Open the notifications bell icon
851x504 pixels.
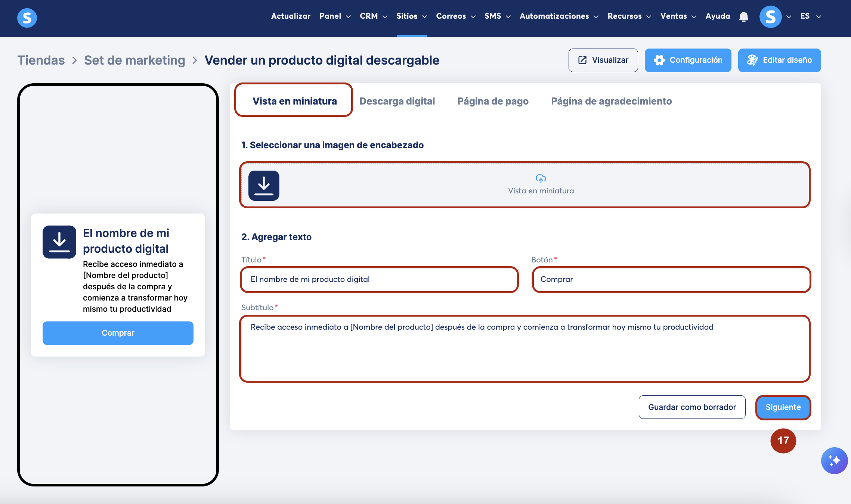coord(743,17)
